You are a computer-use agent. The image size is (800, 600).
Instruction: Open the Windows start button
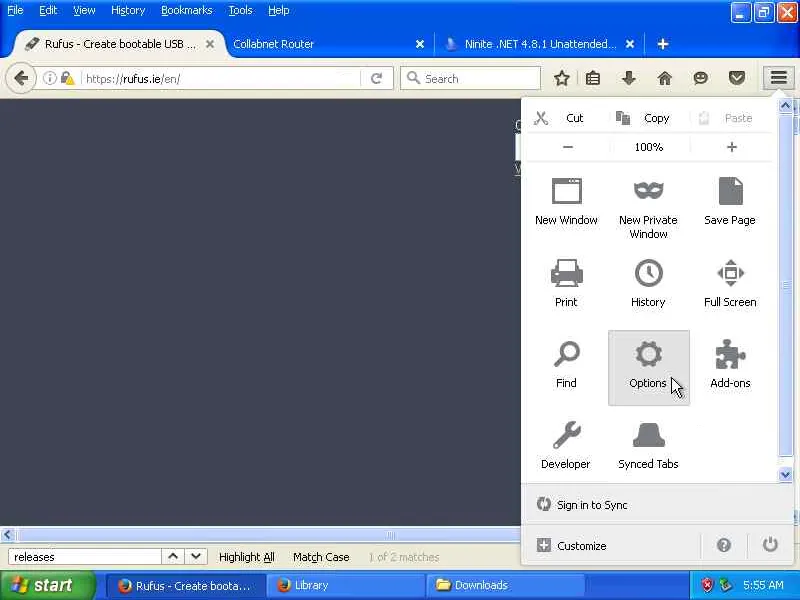tap(48, 585)
